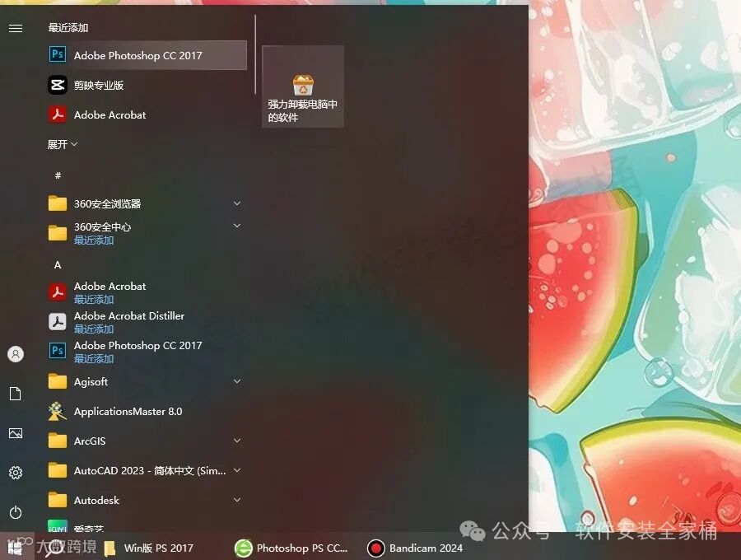The width and height of the screenshot is (741, 560).
Task: Click the # alphabet section header
Action: [x=58, y=175]
